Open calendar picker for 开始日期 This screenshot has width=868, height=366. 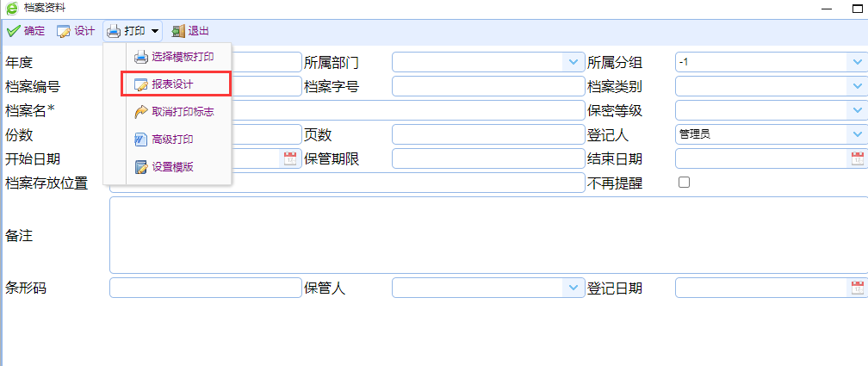click(290, 159)
